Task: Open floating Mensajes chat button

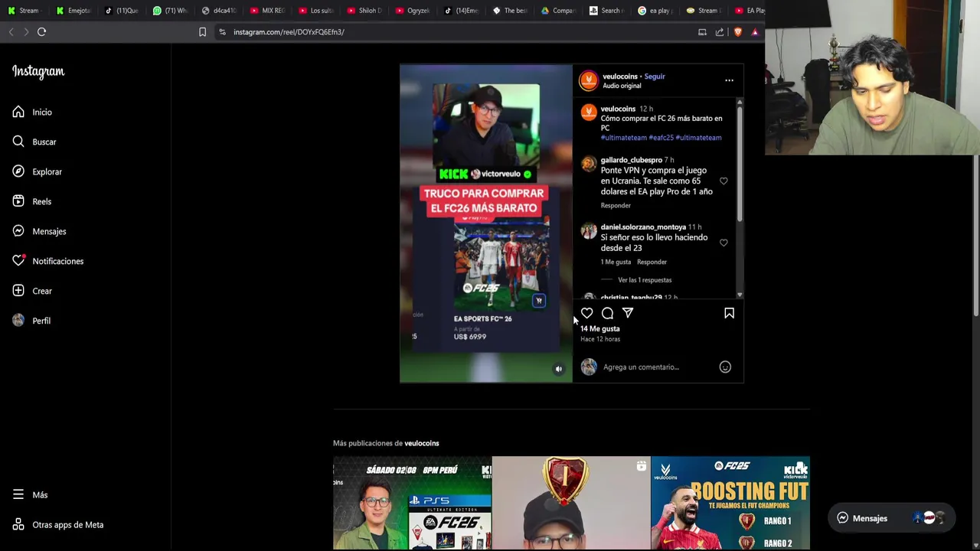Action: 890,518
